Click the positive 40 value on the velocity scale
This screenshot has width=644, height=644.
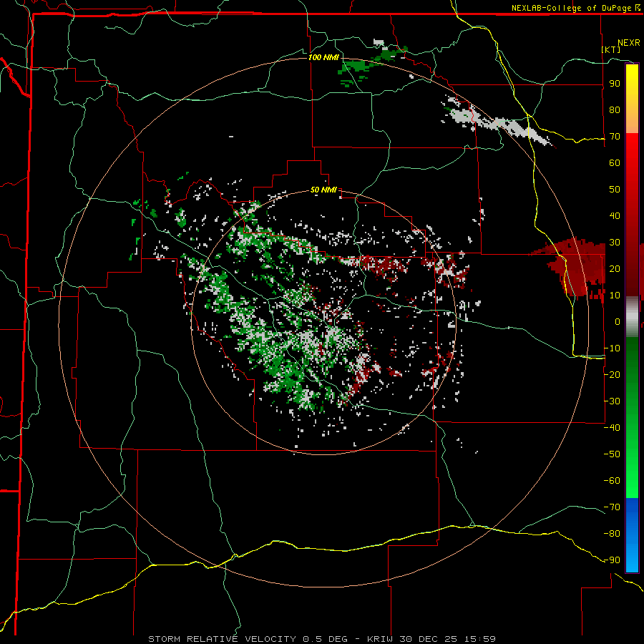click(x=615, y=216)
